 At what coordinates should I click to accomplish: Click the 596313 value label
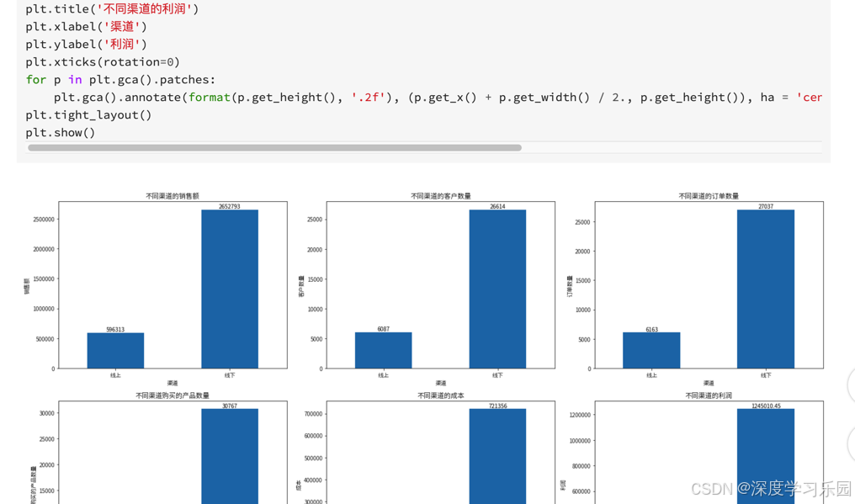click(x=115, y=330)
